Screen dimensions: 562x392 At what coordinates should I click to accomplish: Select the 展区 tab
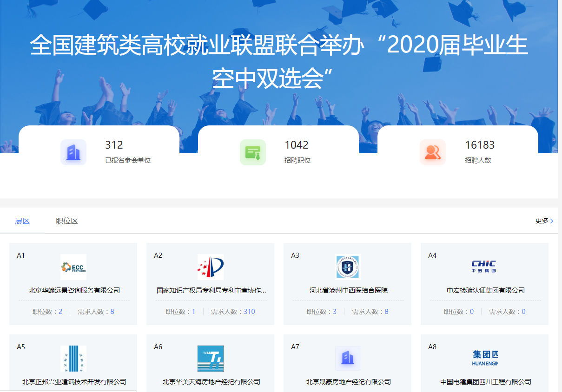tap(22, 221)
